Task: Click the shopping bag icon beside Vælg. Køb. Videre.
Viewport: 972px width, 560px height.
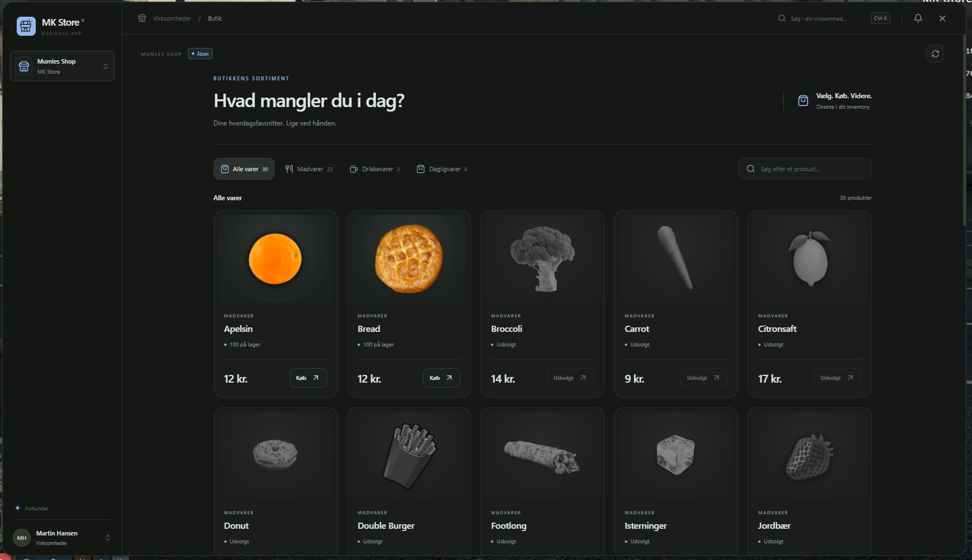Action: coord(803,100)
